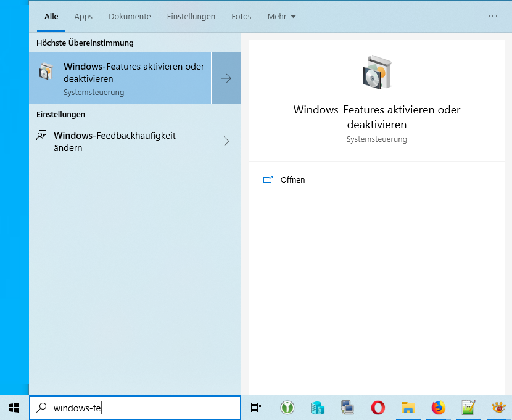Launch the green key password manager icon
Image resolution: width=512 pixels, height=420 pixels.
click(x=287, y=408)
